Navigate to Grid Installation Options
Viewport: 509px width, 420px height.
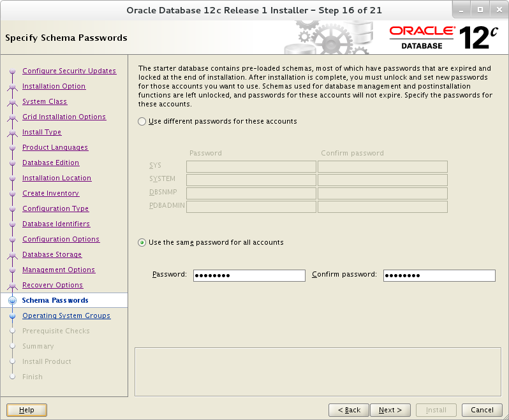(64, 117)
